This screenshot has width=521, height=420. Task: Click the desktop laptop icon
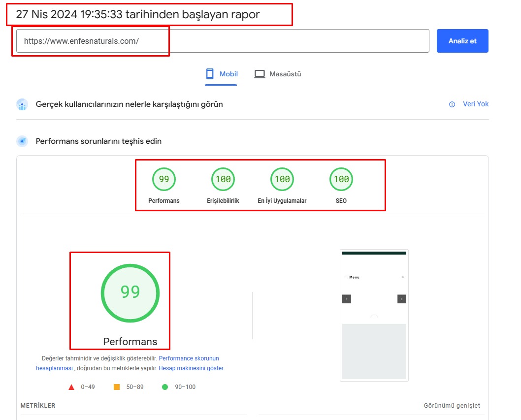(x=260, y=74)
